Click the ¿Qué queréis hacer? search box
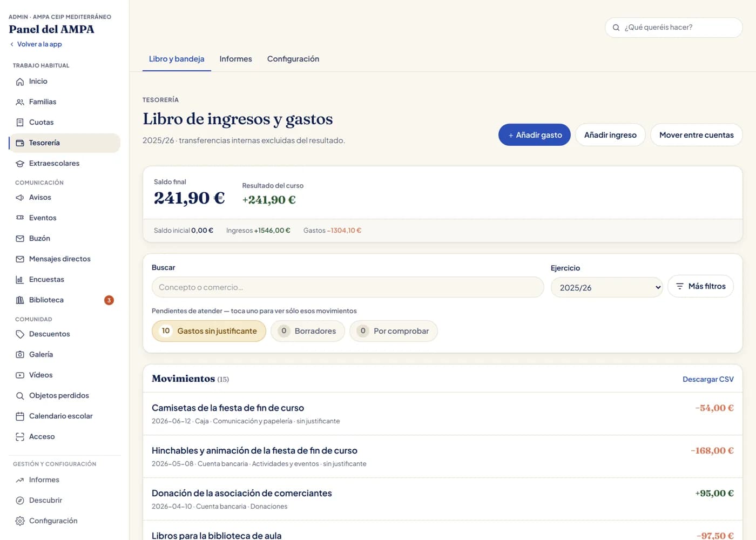Image resolution: width=756 pixels, height=540 pixels. (x=674, y=28)
